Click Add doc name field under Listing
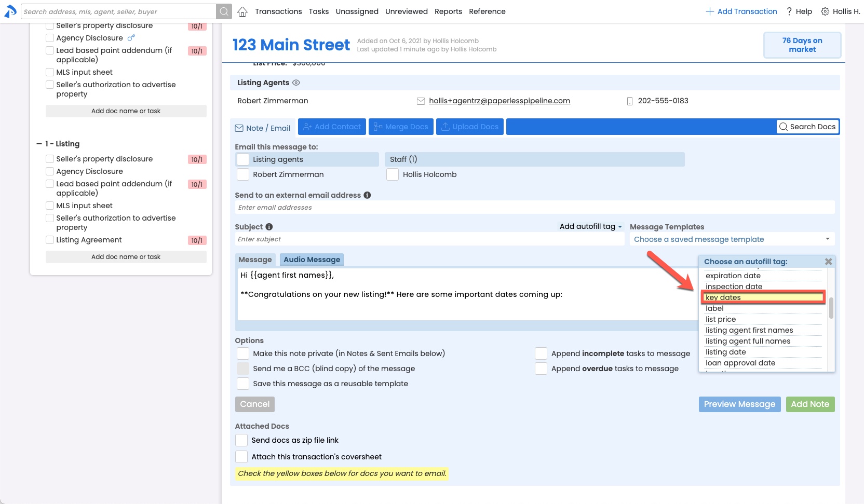 [126, 257]
